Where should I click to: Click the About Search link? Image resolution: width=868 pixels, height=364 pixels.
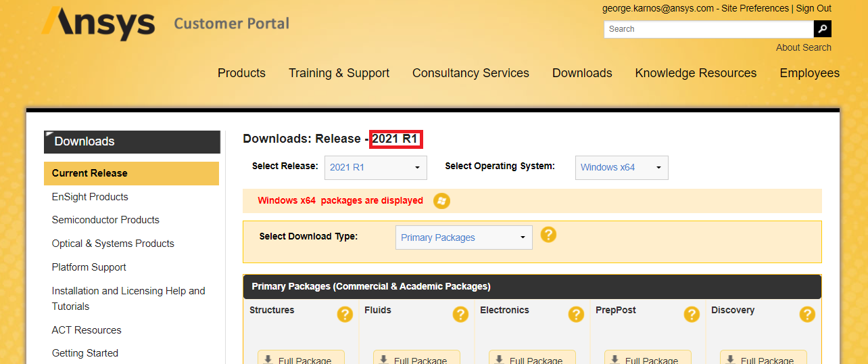pyautogui.click(x=804, y=47)
